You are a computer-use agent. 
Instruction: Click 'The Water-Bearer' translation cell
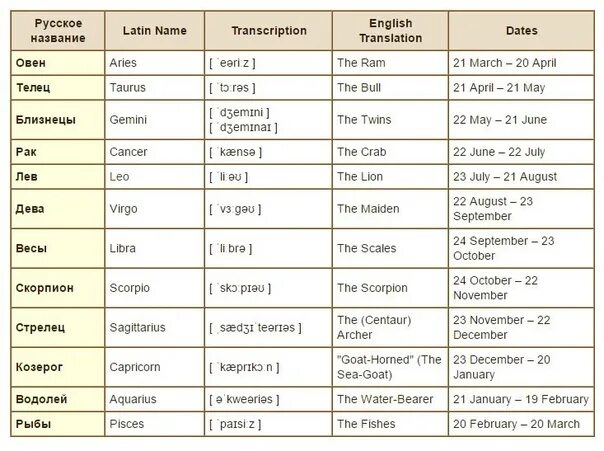(390, 399)
